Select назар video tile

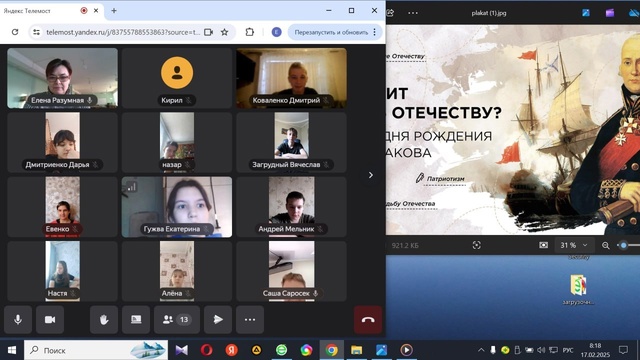pyautogui.click(x=177, y=142)
